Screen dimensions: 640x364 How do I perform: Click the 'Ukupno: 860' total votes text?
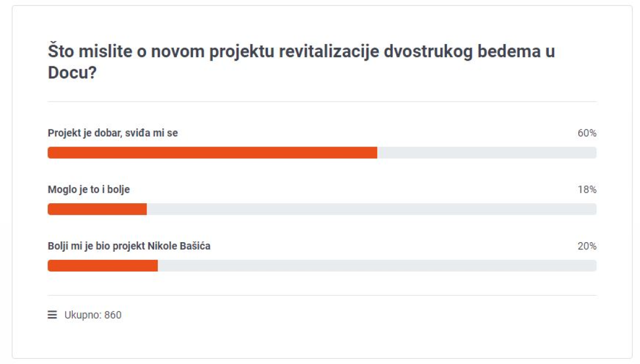[93, 314]
